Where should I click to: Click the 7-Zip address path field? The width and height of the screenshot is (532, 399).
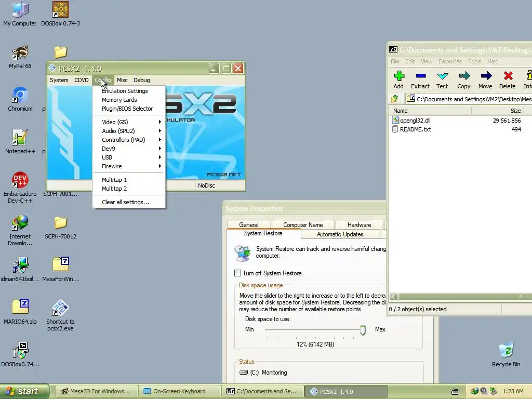tap(469, 99)
